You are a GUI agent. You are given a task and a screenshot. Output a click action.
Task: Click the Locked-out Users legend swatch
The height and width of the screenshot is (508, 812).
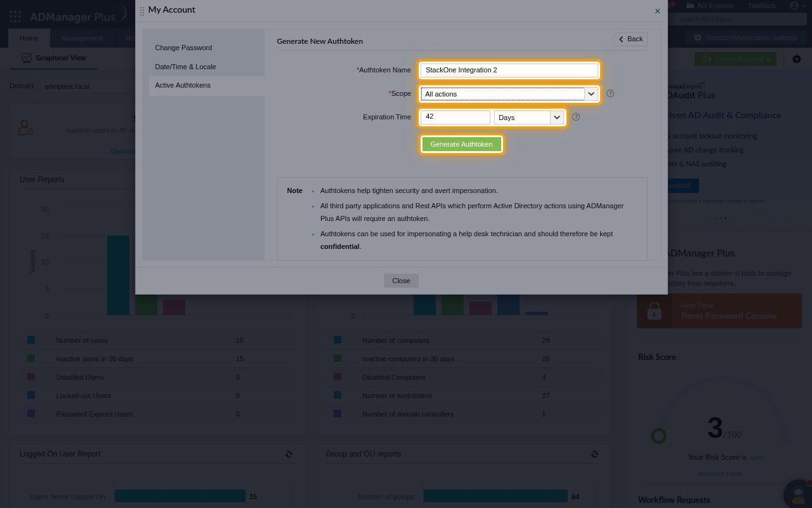pos(31,395)
